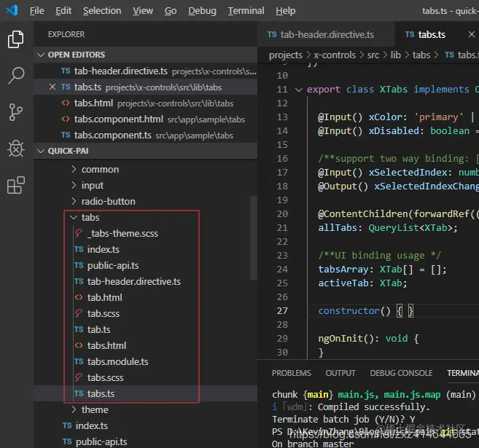The height and width of the screenshot is (448, 479).
Task: Open the Edit menu
Action: pos(63,11)
